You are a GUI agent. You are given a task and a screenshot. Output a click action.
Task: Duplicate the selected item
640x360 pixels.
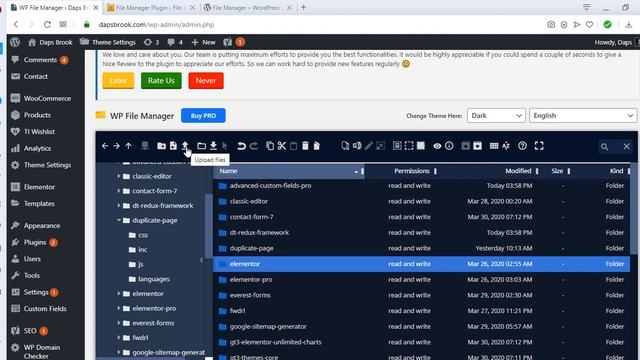[345, 146]
